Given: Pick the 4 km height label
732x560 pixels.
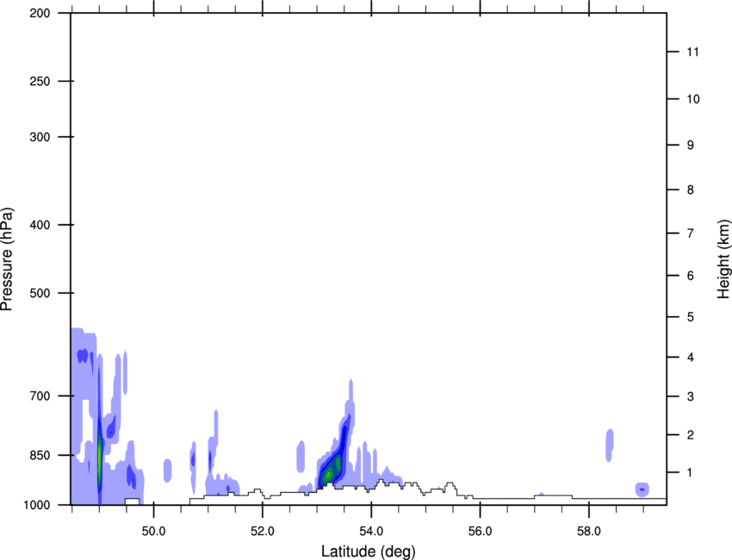Looking at the screenshot, I should [691, 358].
